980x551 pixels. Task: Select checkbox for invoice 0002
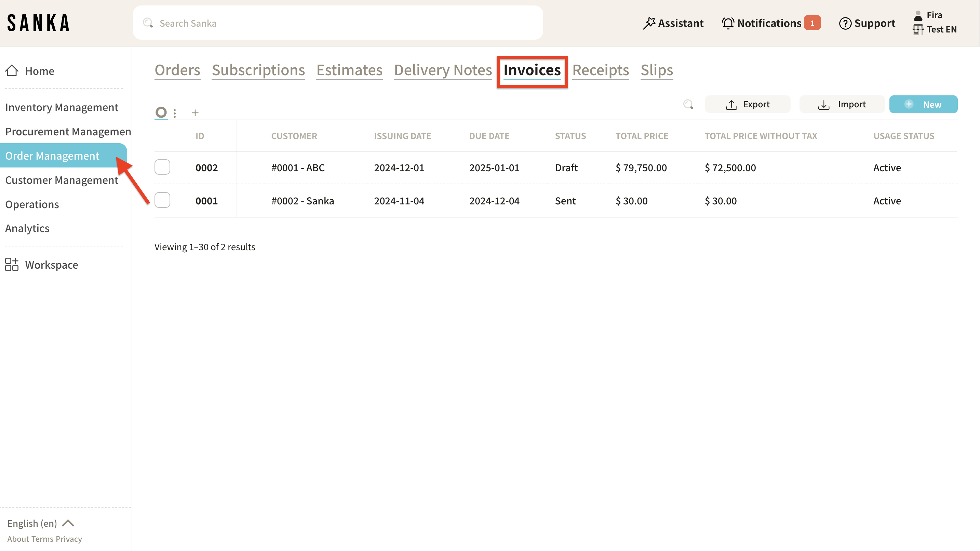(162, 167)
